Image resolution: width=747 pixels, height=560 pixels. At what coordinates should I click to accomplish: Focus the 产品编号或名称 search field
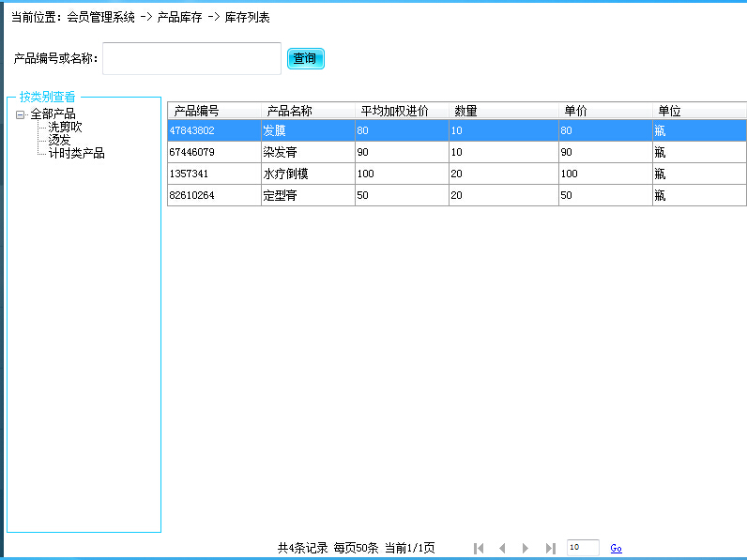coord(191,58)
